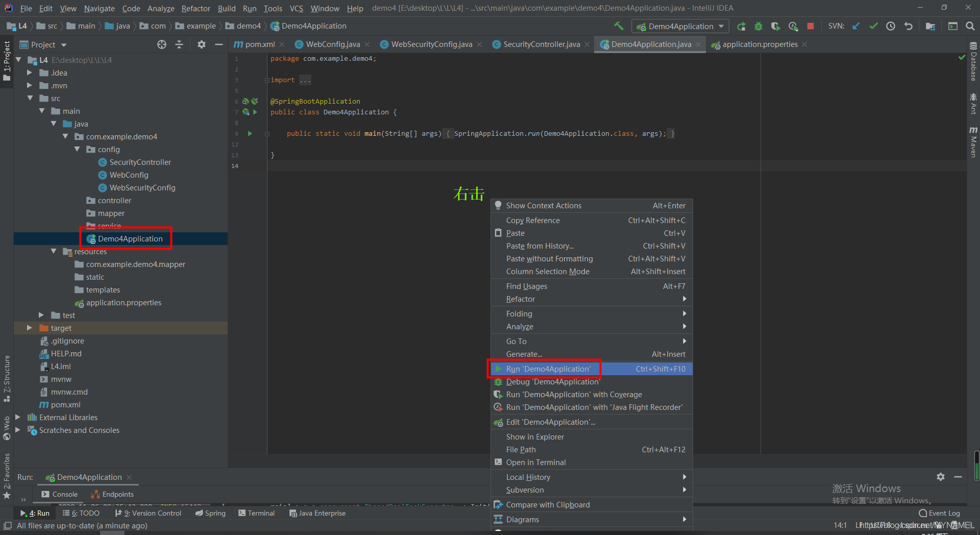
Task: Expand the test folder
Action: (x=41, y=315)
